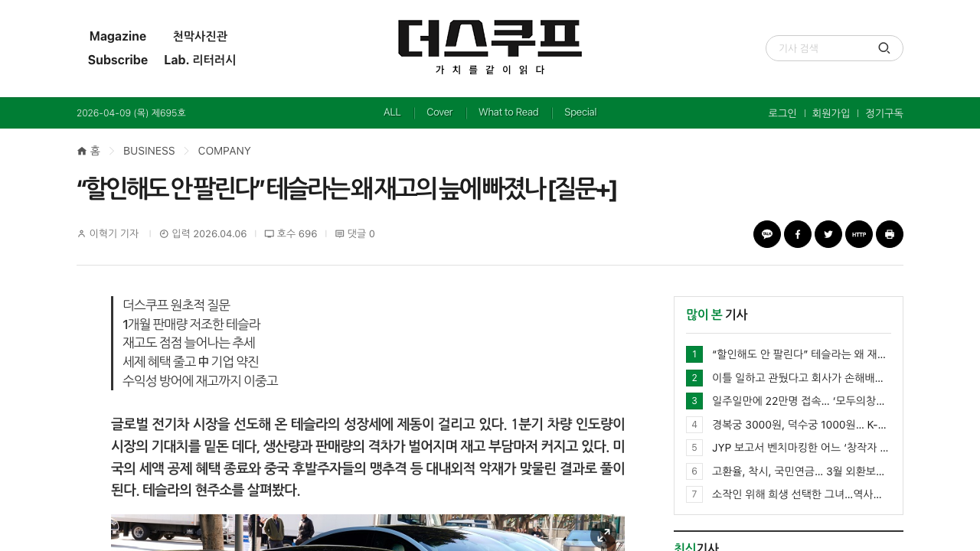Screen dimensions: 980x551
Task: Click the 많이 본 기사 heading
Action: 717,314
